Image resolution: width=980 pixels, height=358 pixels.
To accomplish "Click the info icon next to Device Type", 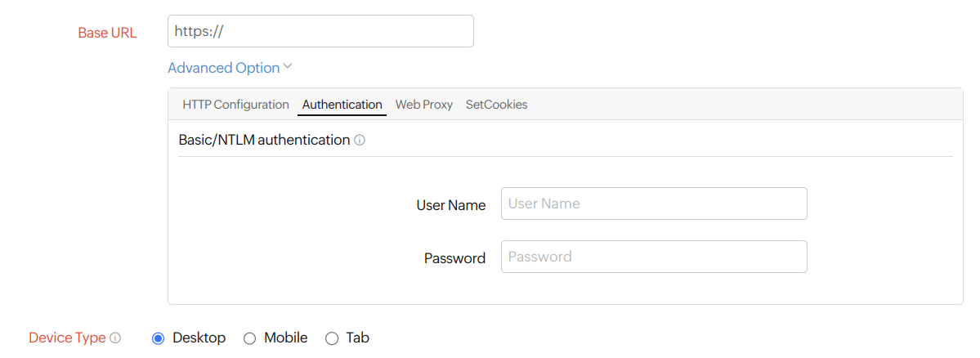I will pos(115,338).
